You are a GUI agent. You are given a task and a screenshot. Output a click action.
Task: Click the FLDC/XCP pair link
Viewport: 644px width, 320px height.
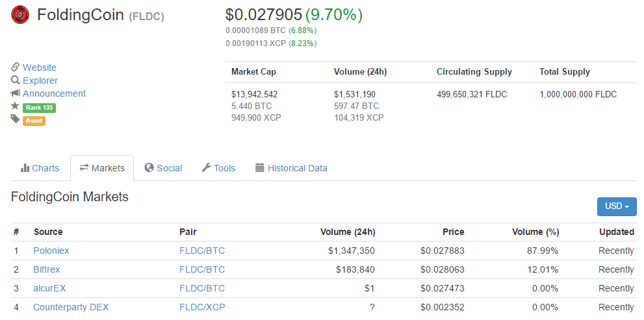tap(202, 307)
